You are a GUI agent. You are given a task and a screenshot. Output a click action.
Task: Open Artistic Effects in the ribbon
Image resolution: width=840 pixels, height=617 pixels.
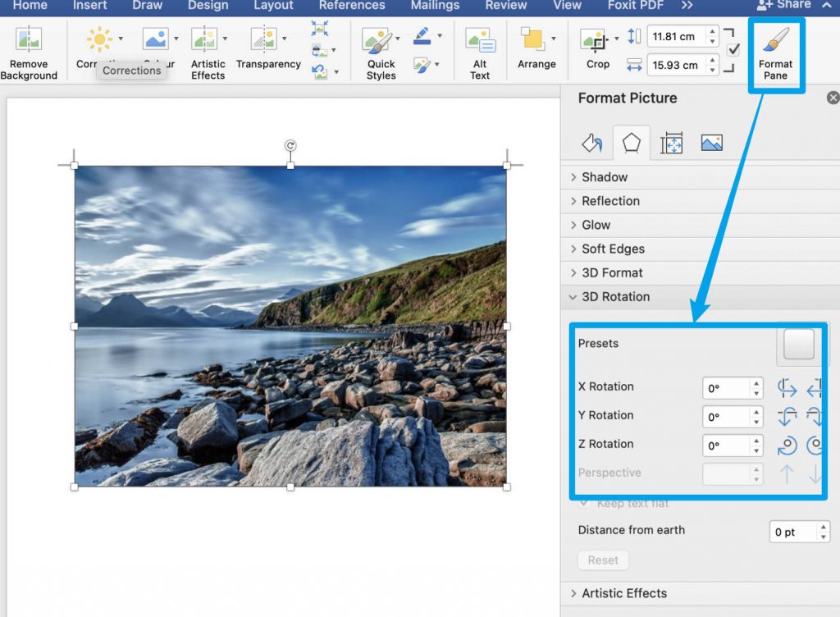[x=208, y=53]
